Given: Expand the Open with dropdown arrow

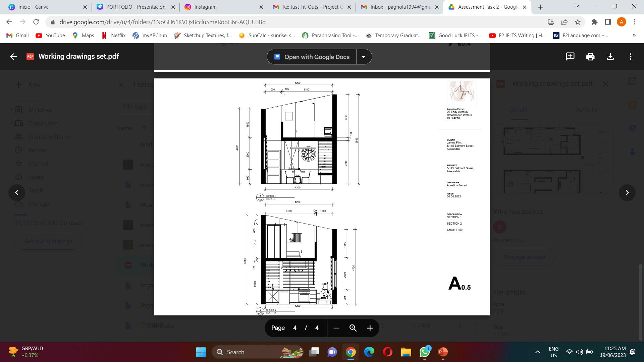Looking at the screenshot, I should tap(364, 57).
